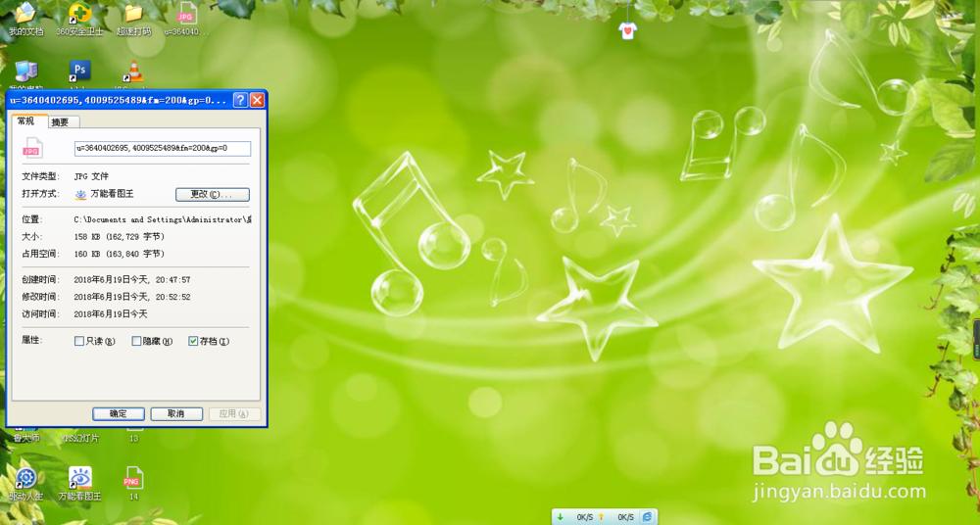Click the orange upload arrow in speed widget

(602, 517)
